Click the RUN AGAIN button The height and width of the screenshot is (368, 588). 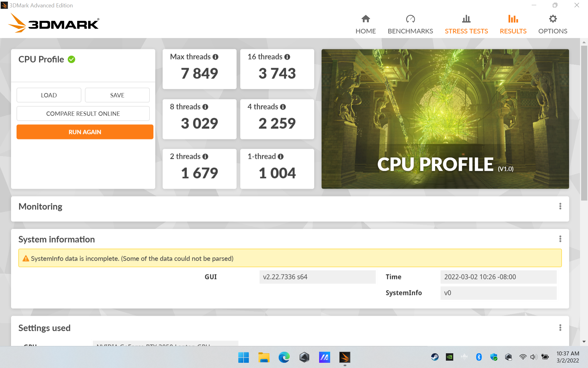[85, 132]
